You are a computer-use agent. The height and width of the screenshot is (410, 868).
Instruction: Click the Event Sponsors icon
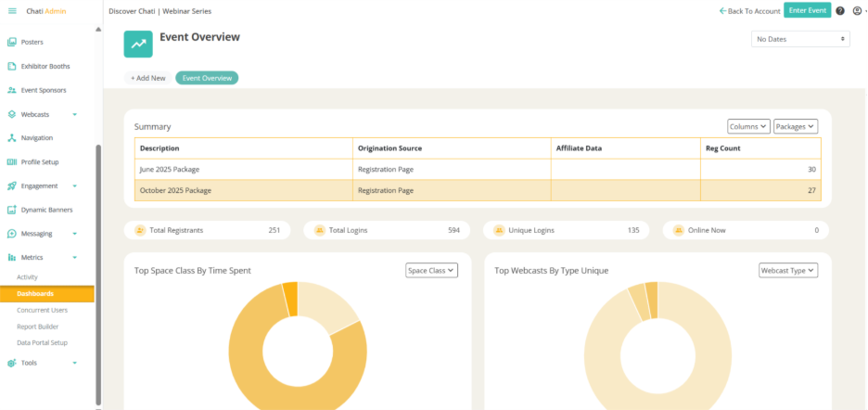pos(12,90)
